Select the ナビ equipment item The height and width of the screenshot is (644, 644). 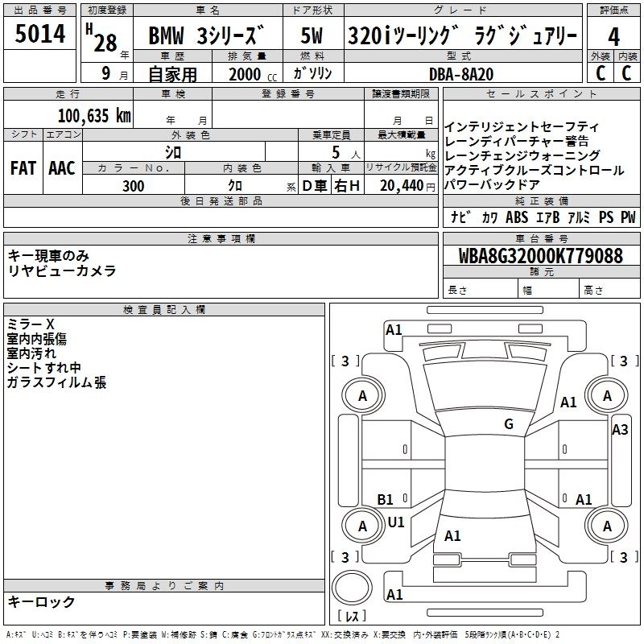(460, 217)
